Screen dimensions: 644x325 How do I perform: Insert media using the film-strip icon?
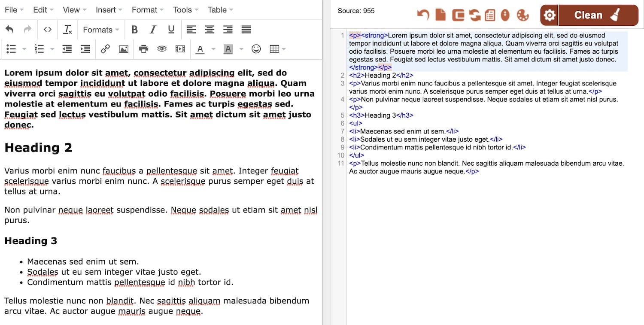[180, 49]
